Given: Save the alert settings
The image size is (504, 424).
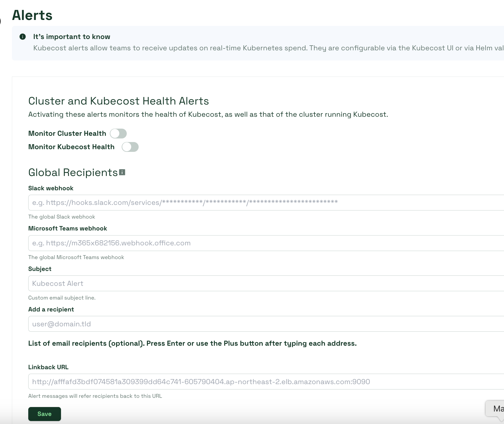Looking at the screenshot, I should [x=45, y=414].
